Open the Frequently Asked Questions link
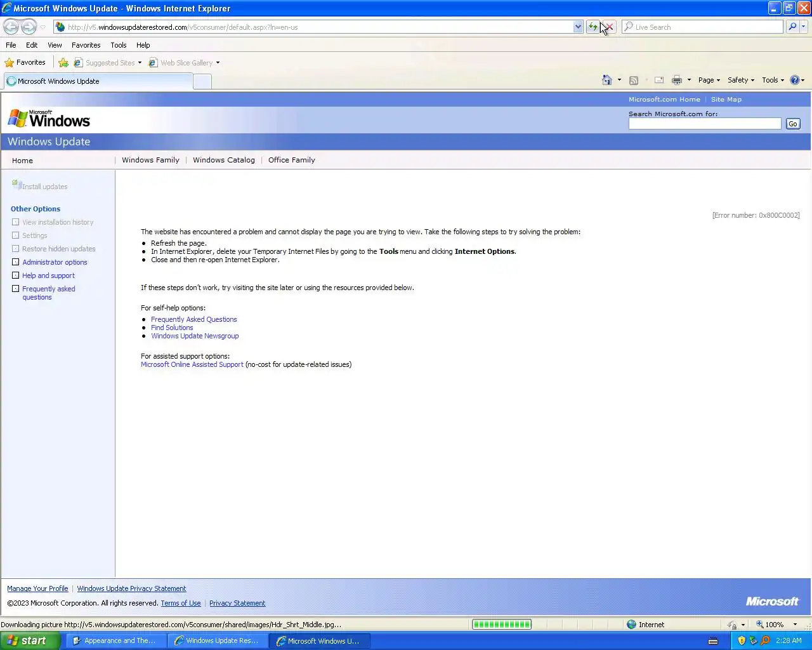 tap(194, 319)
